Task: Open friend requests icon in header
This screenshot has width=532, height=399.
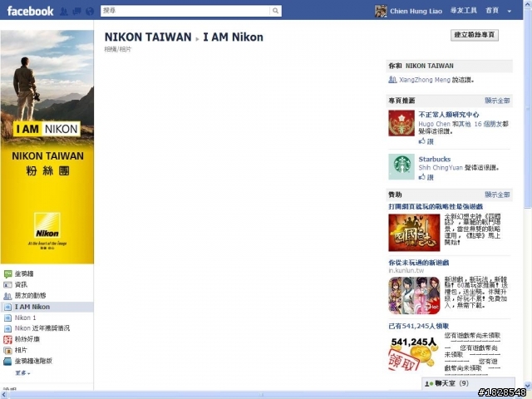Action: (64, 12)
